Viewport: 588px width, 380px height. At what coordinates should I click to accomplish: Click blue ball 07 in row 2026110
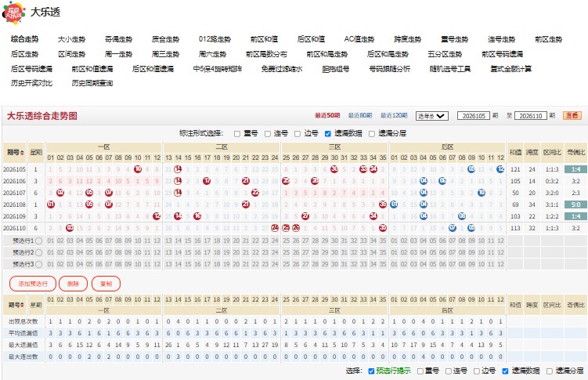453,228
